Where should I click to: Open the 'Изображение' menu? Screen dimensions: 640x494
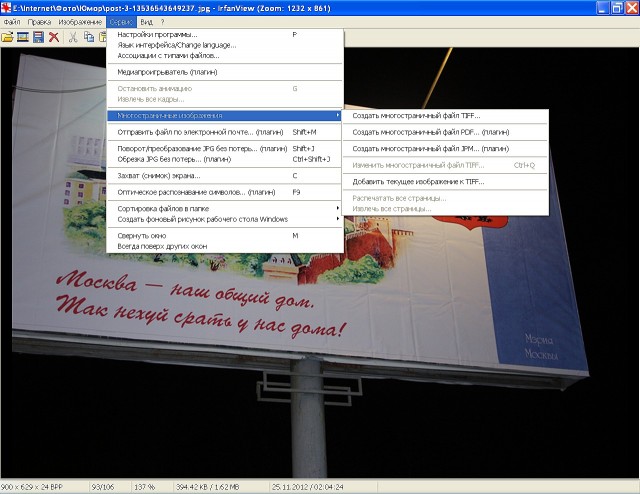click(x=79, y=21)
